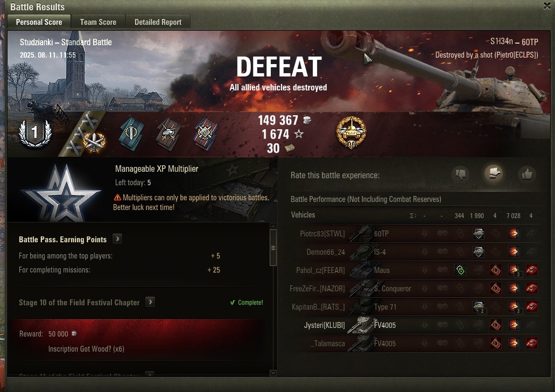555x392 pixels.
Task: Click the scroll down arrow of missions panel
Action: click(x=273, y=373)
